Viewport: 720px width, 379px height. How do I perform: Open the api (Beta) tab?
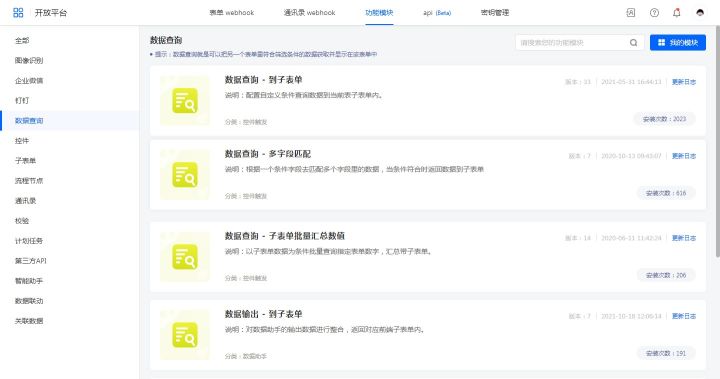point(437,13)
